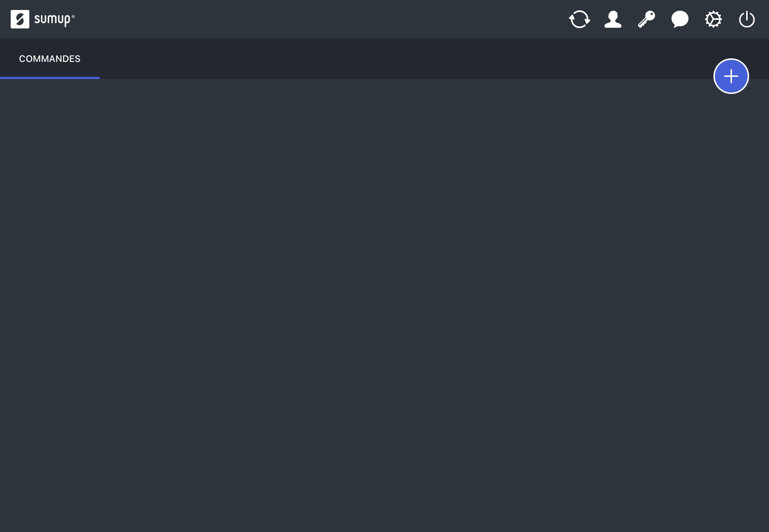Open the user profile icon
Screen dimensions: 769x532
pos(613,19)
